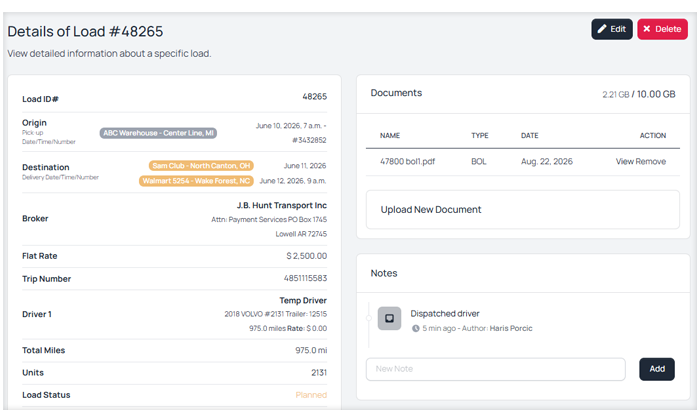Image resolution: width=700 pixels, height=420 pixels.
Task: Open the ABC Warehouse - Center Line, MI tag
Action: pos(158,133)
